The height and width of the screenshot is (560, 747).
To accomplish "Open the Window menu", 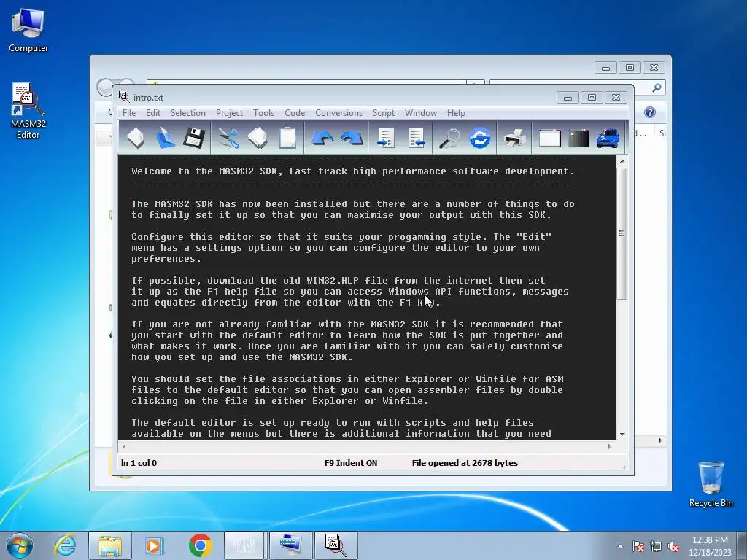I will point(421,113).
